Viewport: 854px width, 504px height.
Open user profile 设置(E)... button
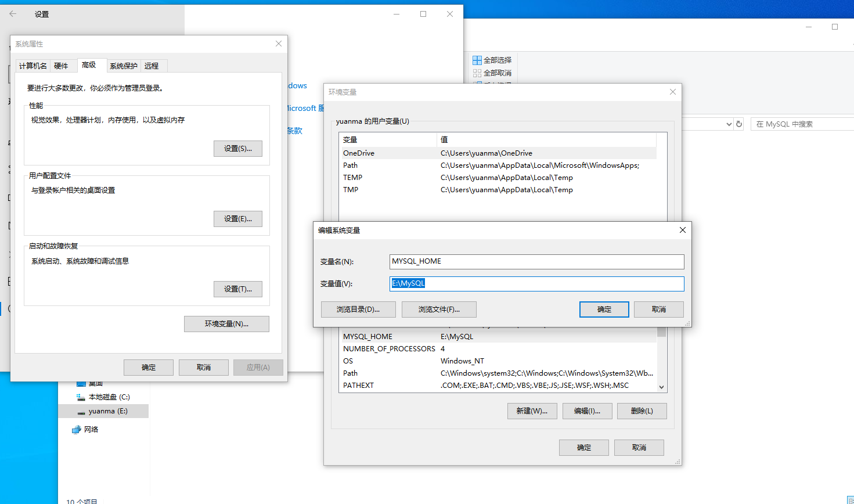pyautogui.click(x=238, y=219)
